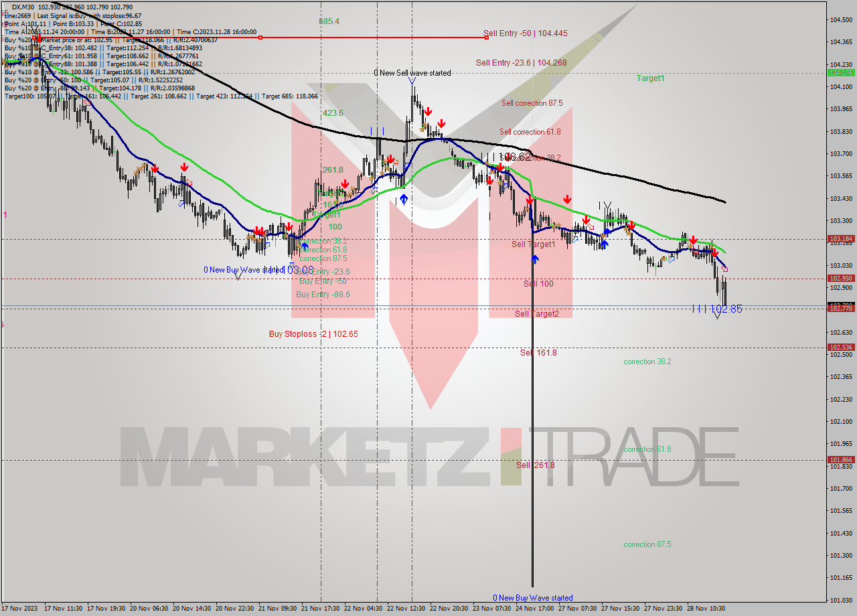The width and height of the screenshot is (857, 616).
Task: Click the '0 New Buy Wave started' label at bottom
Action: 533,598
